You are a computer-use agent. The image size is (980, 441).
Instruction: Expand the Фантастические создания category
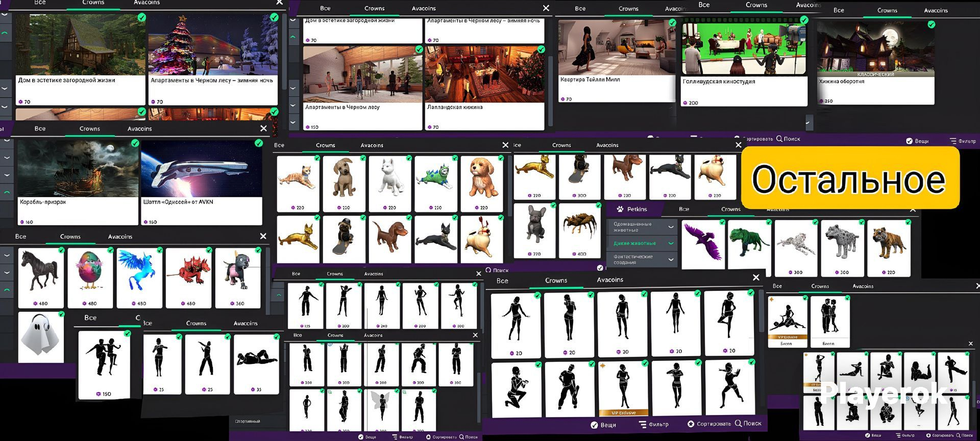671,259
